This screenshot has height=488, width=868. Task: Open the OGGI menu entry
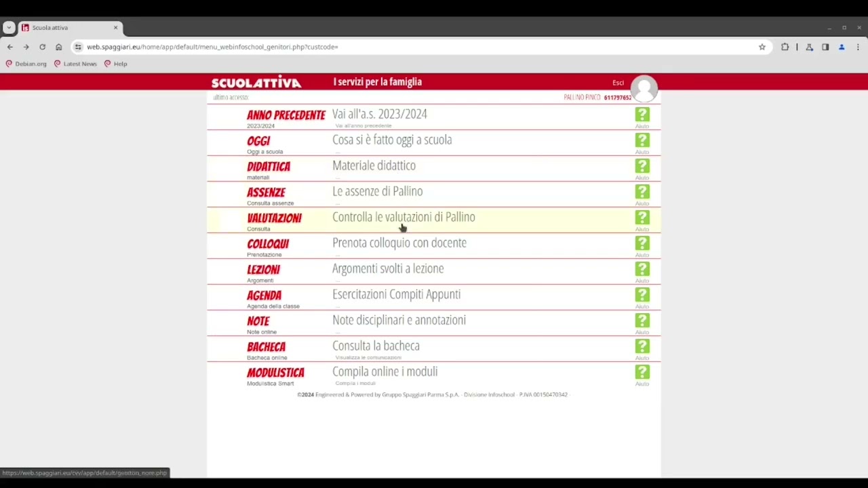pyautogui.click(x=258, y=141)
